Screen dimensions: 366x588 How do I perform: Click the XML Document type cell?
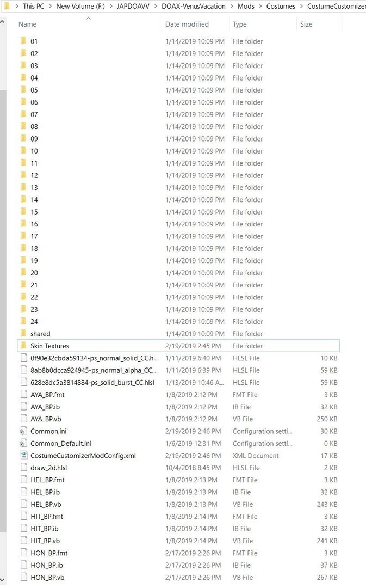point(256,456)
